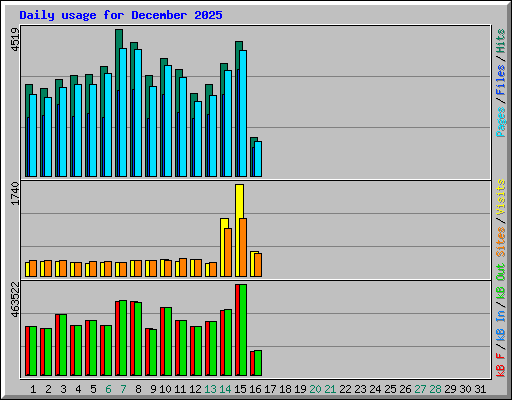Click day 22 on the x-axis

tap(345, 389)
